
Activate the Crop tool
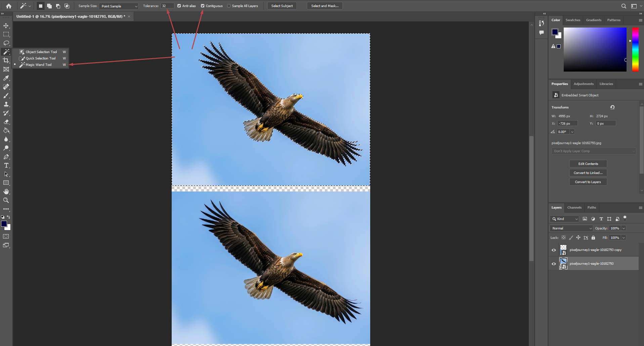point(6,60)
